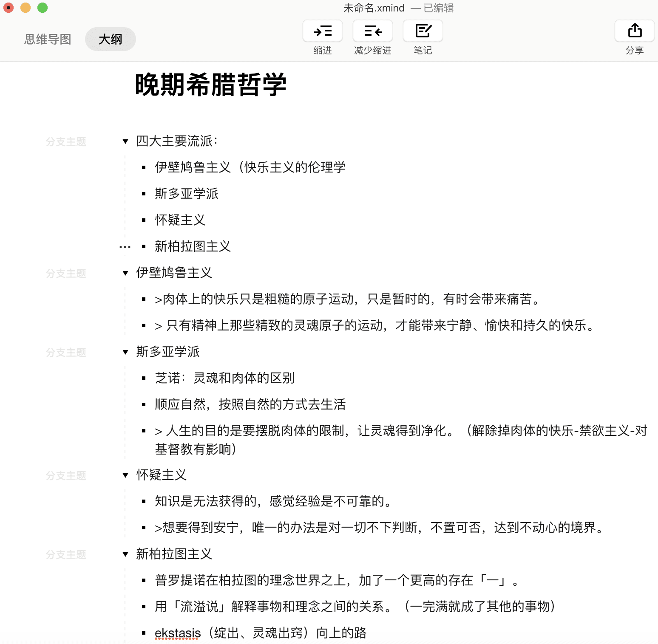Click the underlined ekstasis text
Viewport: 658px width, 644px height.
(177, 633)
